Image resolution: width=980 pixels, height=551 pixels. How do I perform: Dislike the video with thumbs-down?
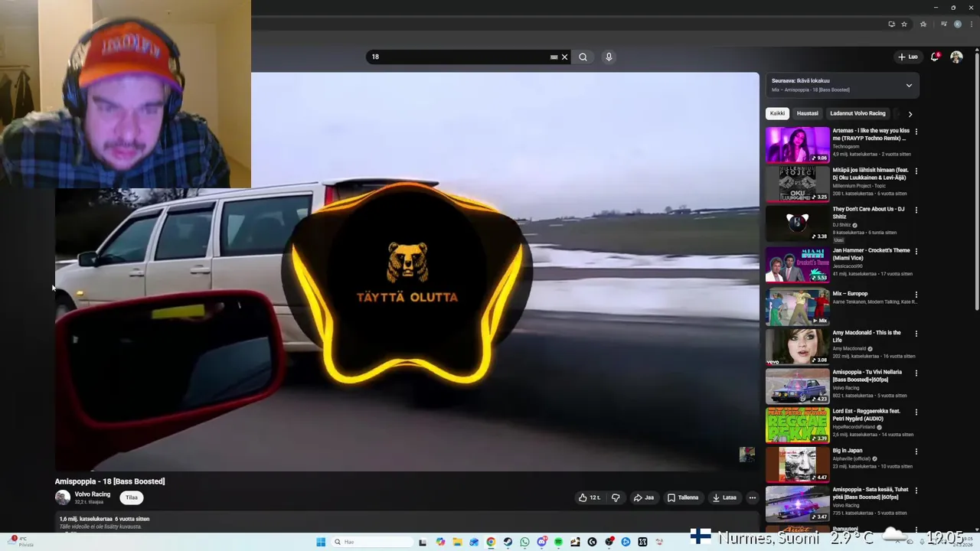click(616, 497)
